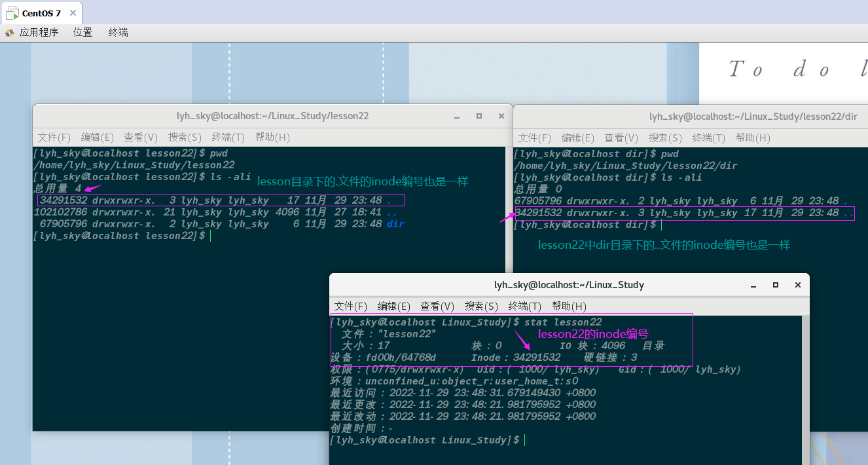This screenshot has width=868, height=465.
Task: Click '67905796' row in dir terminal
Action: [681, 201]
